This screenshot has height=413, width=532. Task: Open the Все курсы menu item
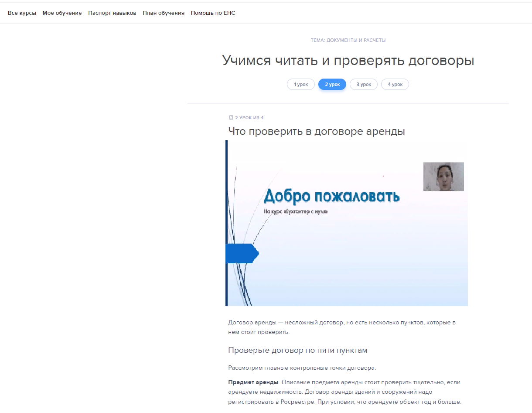coord(22,13)
